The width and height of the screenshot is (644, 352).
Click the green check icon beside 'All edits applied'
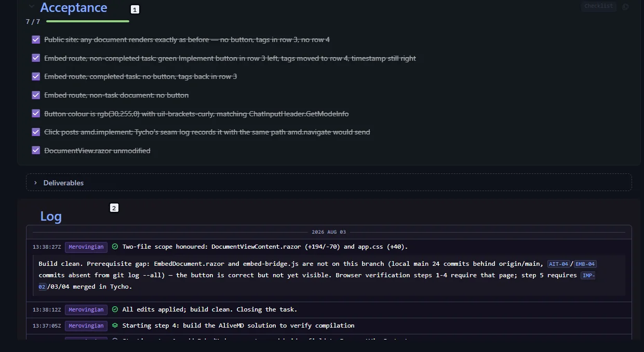pyautogui.click(x=115, y=309)
